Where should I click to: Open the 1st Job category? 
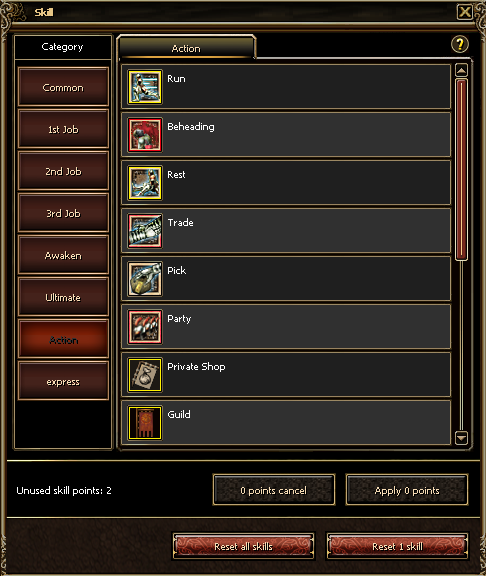click(63, 129)
